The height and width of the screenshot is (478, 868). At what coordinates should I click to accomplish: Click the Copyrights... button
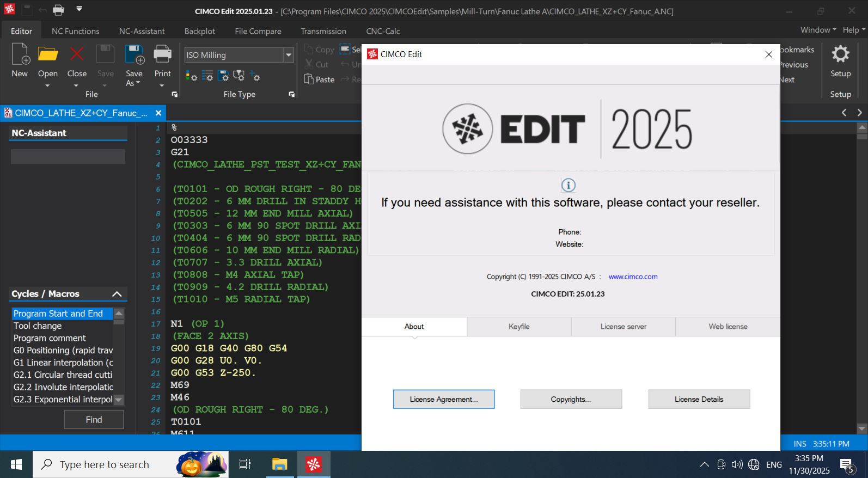[x=571, y=399]
